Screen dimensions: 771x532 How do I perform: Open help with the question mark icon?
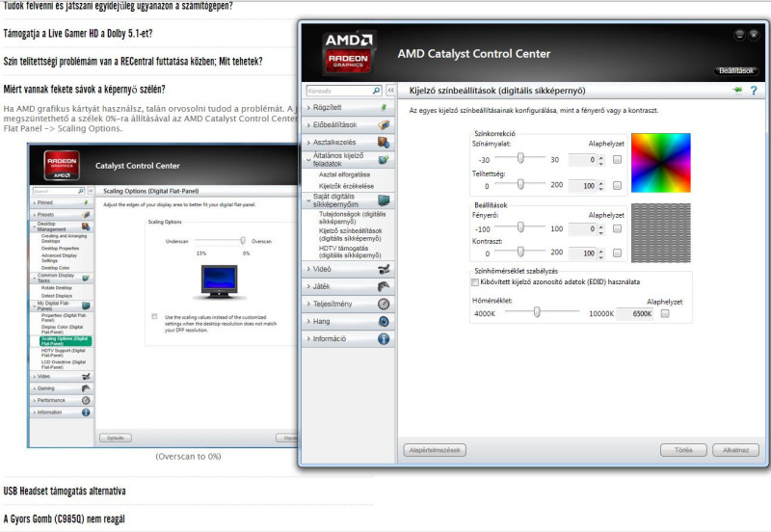754,91
